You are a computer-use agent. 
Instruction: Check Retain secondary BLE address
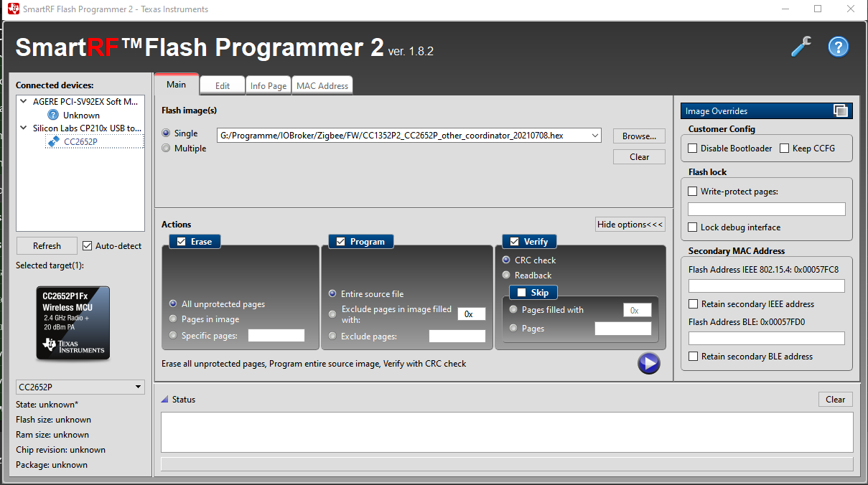pyautogui.click(x=693, y=357)
